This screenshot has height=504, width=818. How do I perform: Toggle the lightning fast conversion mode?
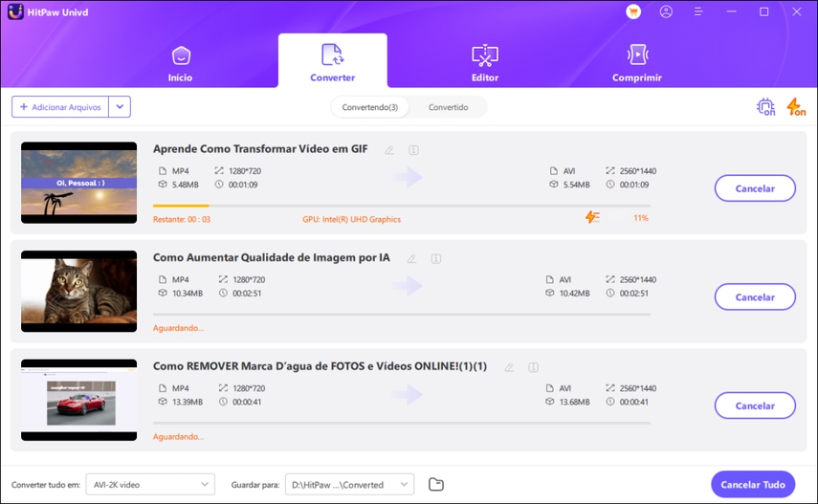tap(795, 107)
